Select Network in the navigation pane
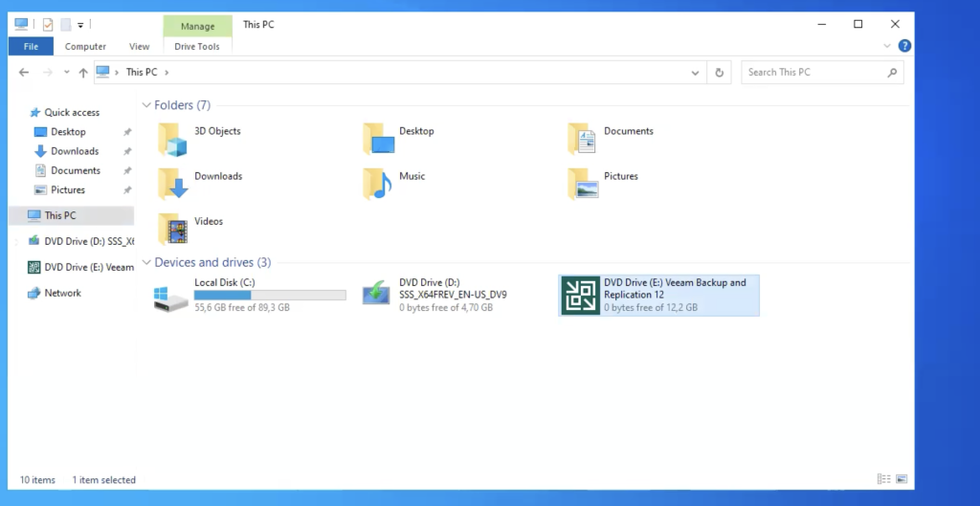The width and height of the screenshot is (980, 506). (x=62, y=293)
